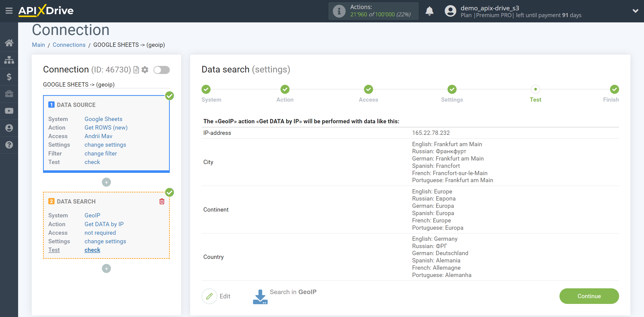This screenshot has width=644, height=317.
Task: Click the Edit pencil icon
Action: pyautogui.click(x=209, y=296)
